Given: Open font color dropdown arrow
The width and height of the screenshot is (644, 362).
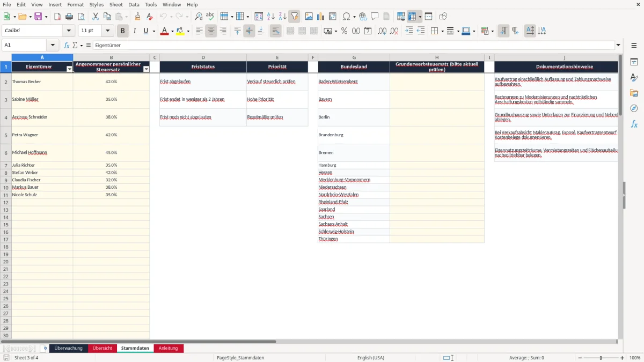Looking at the screenshot, I should click(x=172, y=31).
